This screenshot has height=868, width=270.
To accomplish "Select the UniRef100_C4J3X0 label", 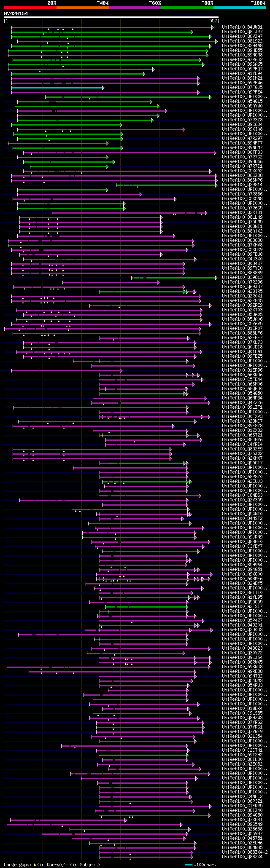I will pyautogui.click(x=242, y=259).
